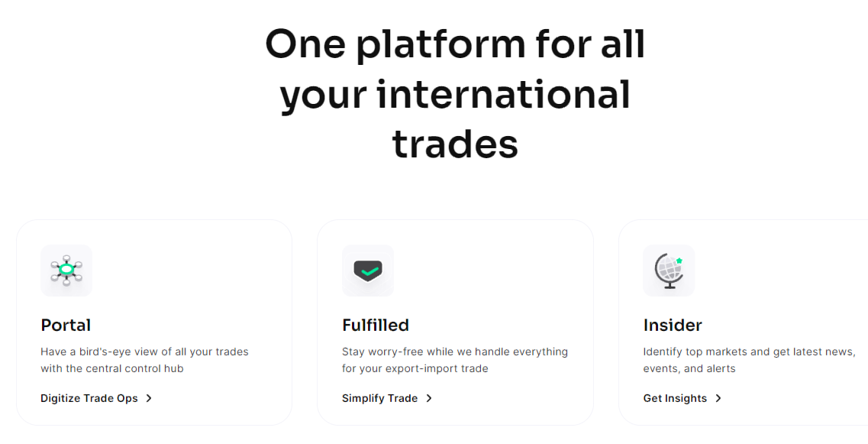Click the chevron next to Simplify Trade

[x=430, y=398]
